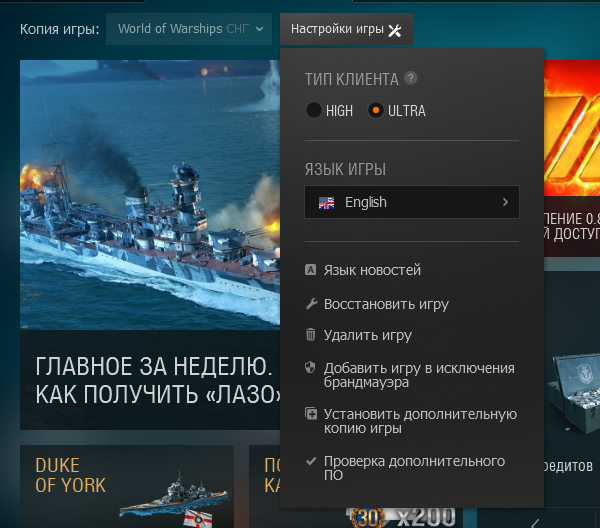The width and height of the screenshot is (600, 528).
Task: Choose the Язык новостей menu entry
Action: [x=372, y=270]
